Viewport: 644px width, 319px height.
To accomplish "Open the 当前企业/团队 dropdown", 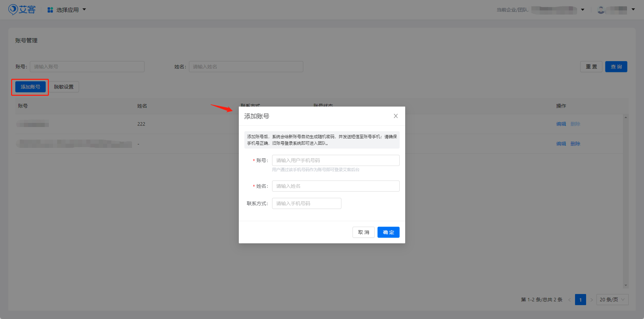I will pyautogui.click(x=583, y=10).
